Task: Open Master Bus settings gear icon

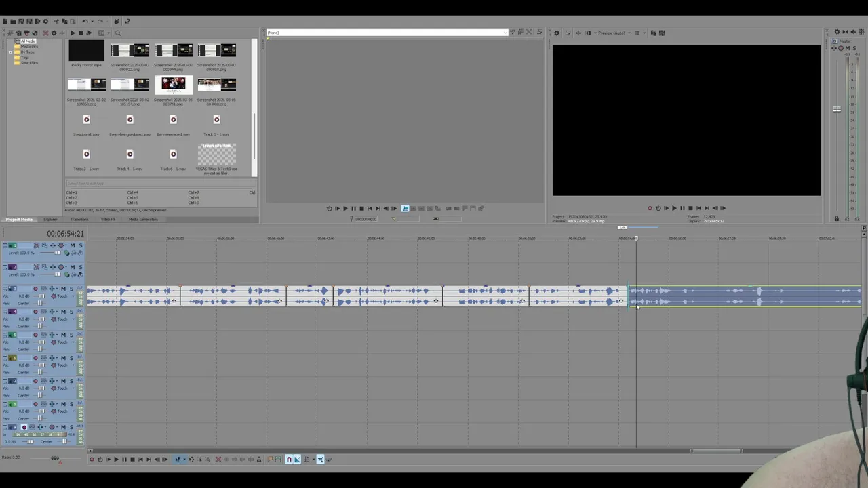Action: pyautogui.click(x=837, y=32)
